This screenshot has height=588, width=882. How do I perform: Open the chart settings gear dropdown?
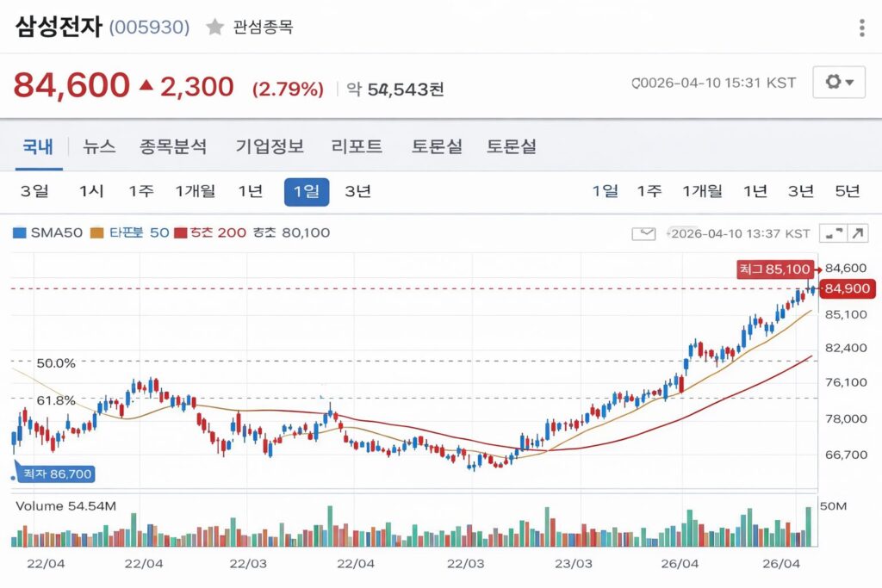(x=838, y=83)
